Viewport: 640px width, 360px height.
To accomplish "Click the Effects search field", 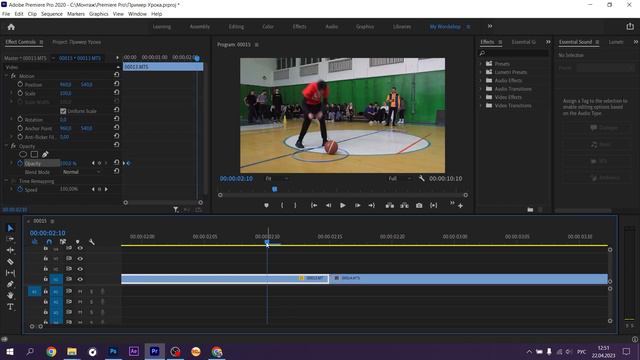I will tap(514, 53).
